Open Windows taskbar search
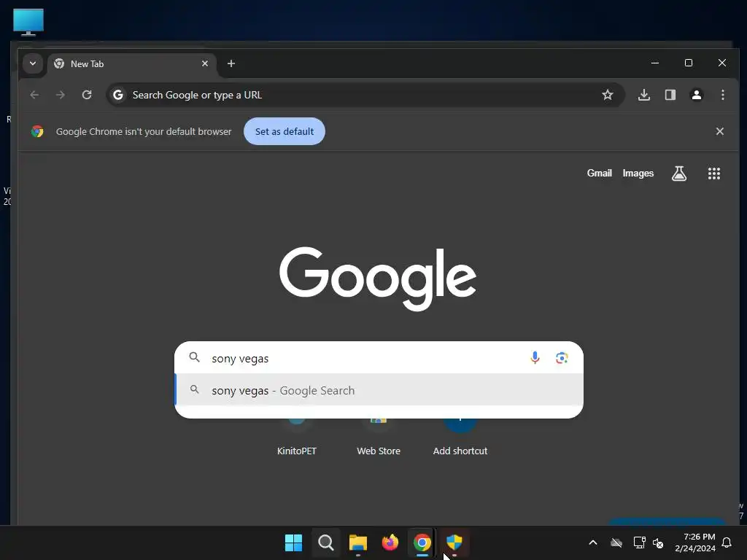Screen dimensions: 747x560 tap(326, 542)
